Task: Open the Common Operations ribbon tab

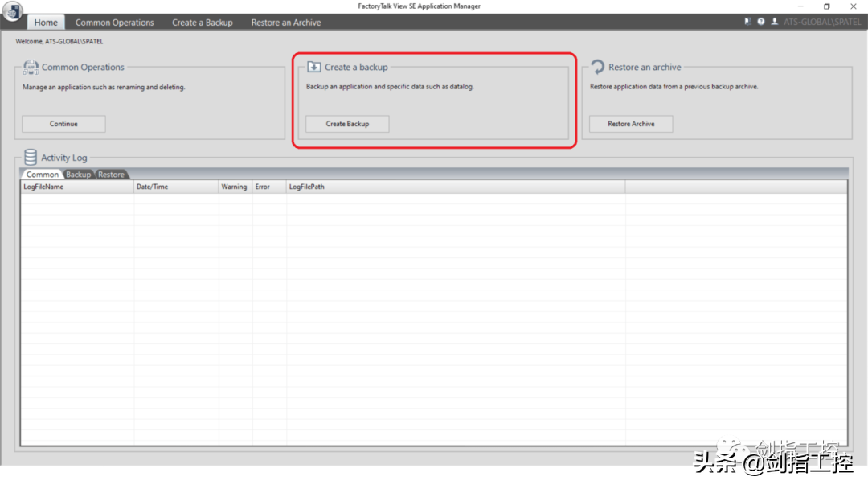Action: (114, 23)
